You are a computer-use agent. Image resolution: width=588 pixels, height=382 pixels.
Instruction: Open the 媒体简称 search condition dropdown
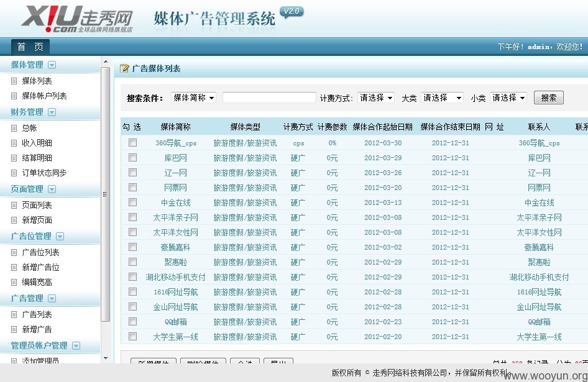pos(193,98)
